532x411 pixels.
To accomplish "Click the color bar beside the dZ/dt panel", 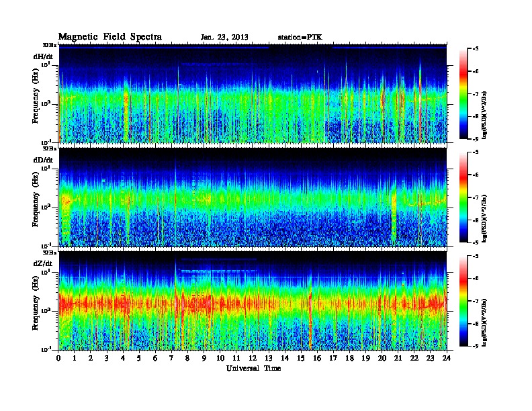I will click(x=463, y=301).
